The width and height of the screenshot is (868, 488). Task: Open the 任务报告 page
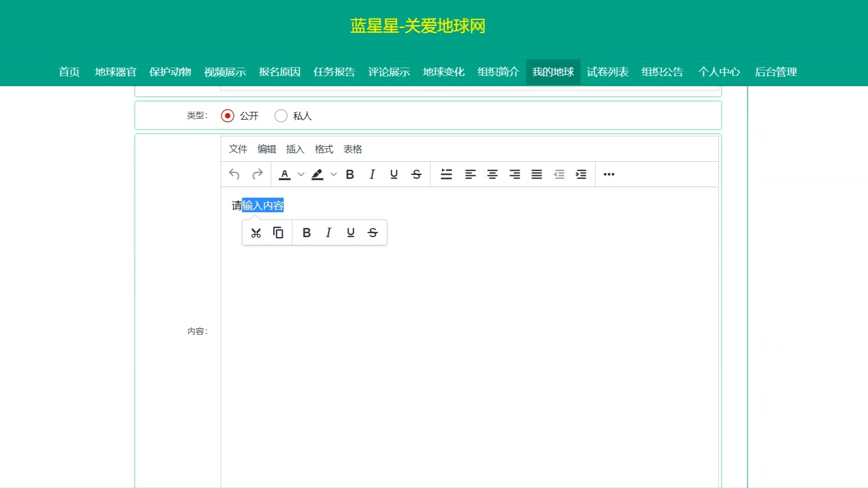point(334,72)
